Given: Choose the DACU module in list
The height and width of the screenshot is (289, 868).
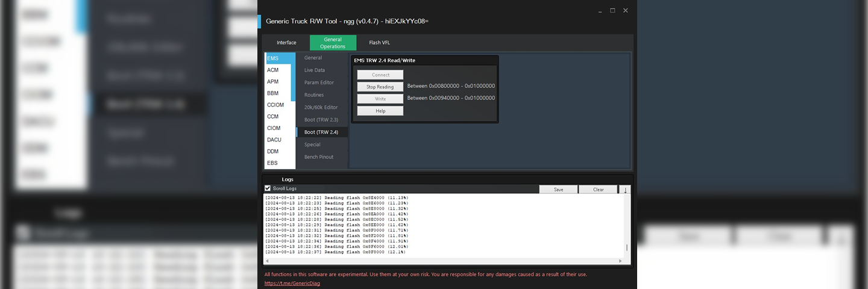Looking at the screenshot, I should (274, 140).
